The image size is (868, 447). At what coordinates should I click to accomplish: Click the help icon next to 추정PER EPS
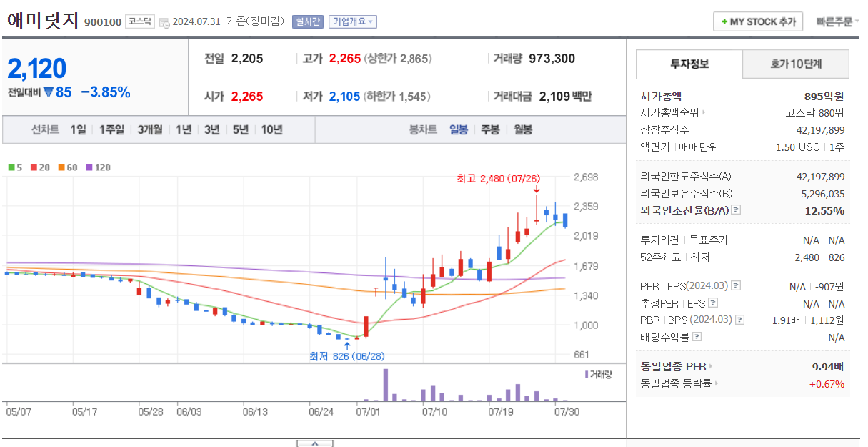713,303
